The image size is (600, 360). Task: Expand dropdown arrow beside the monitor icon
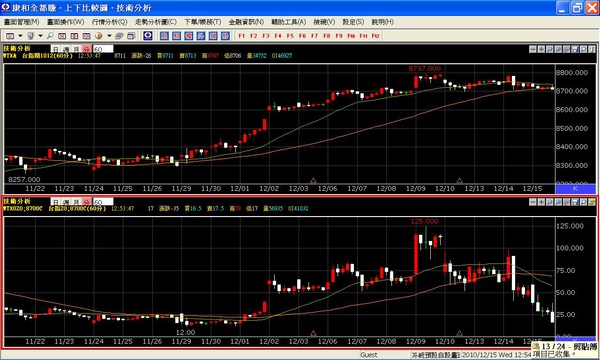(x=40, y=36)
